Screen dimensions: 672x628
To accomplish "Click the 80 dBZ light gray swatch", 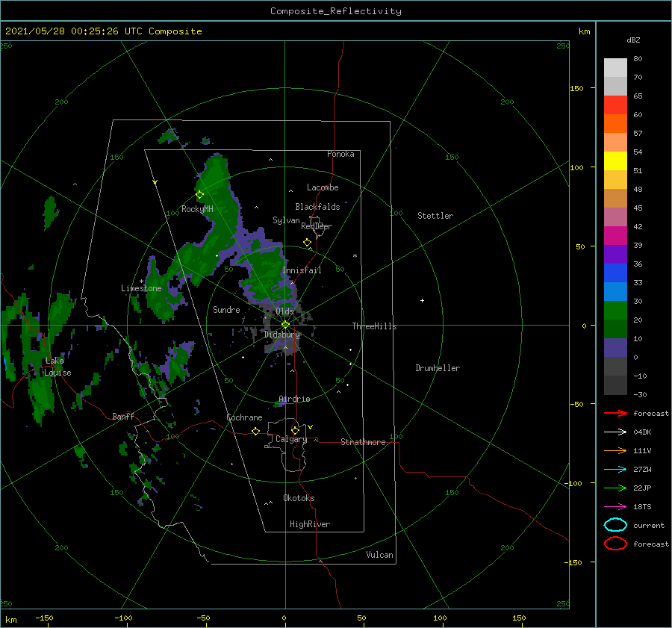I will pos(615,67).
